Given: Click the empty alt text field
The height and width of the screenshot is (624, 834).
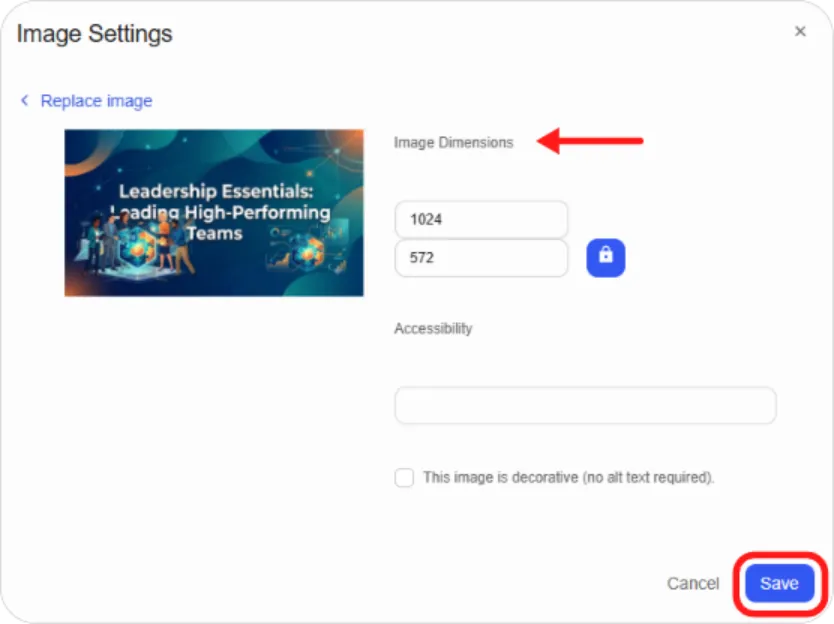Looking at the screenshot, I should pos(585,405).
